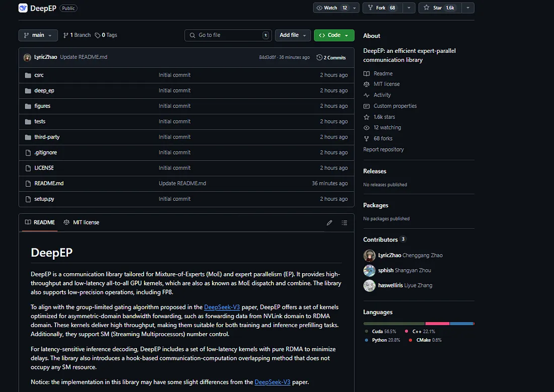
Task: Focus the Go to file search field
Action: point(228,35)
